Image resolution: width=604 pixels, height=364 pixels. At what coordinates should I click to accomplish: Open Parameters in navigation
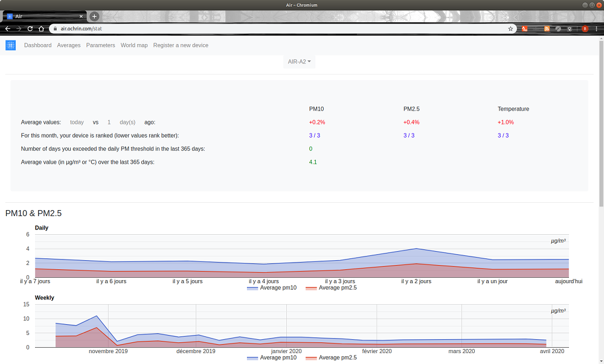tap(100, 45)
